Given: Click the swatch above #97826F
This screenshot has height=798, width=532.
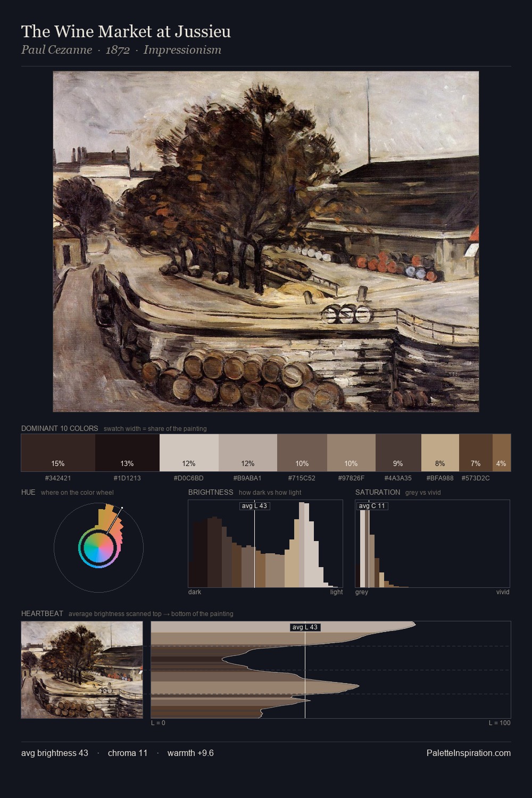Looking at the screenshot, I should (351, 453).
